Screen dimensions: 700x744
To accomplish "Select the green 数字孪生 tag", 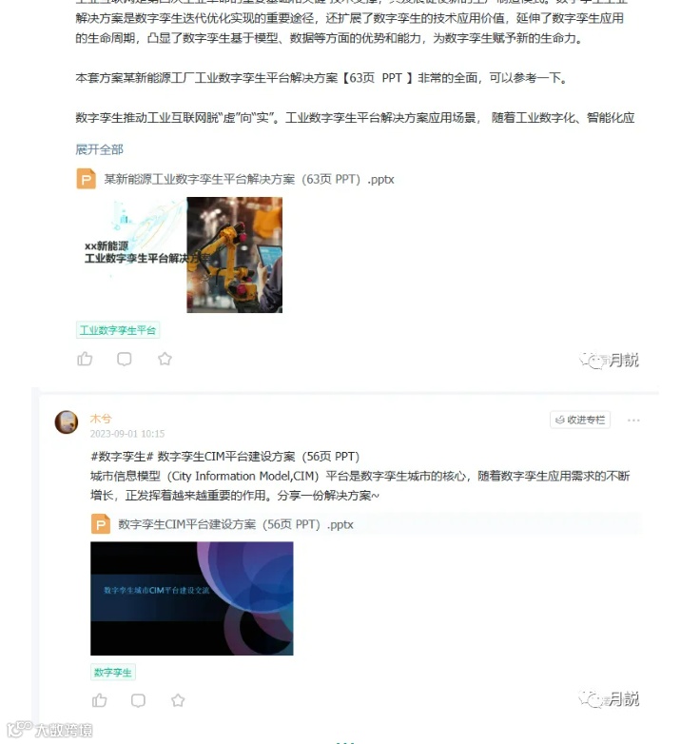I will coord(113,672).
